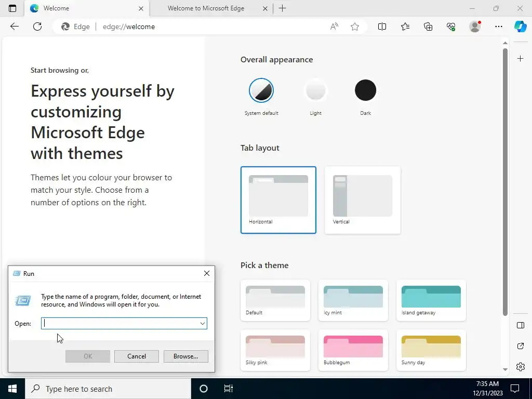Pick the Bubblegum theme
This screenshot has height=399, width=532.
click(353, 350)
